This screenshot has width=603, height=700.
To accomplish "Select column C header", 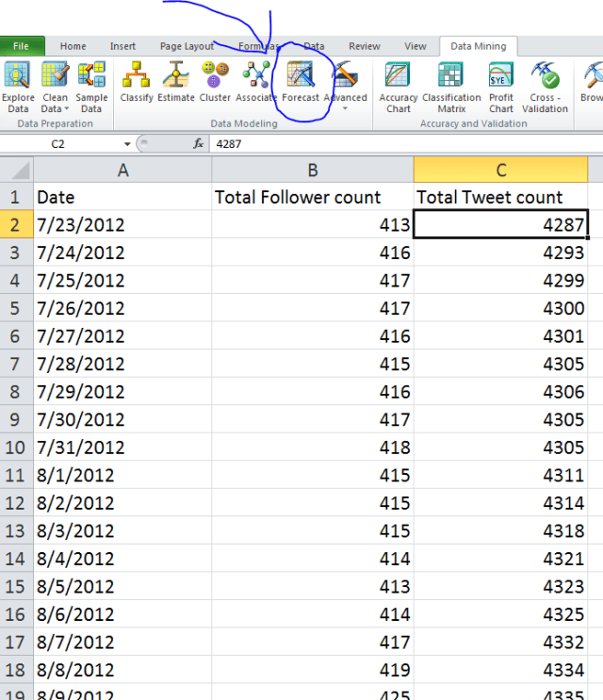I will coord(501,170).
